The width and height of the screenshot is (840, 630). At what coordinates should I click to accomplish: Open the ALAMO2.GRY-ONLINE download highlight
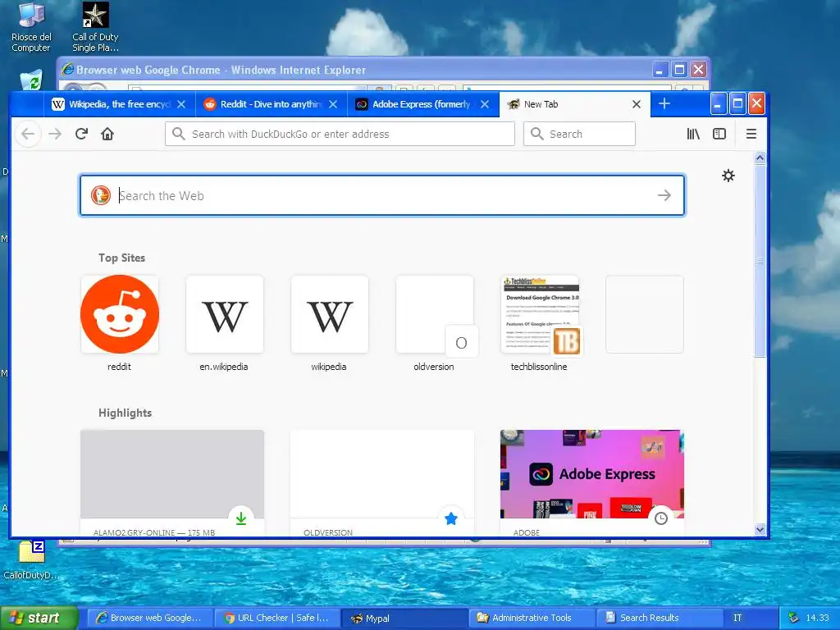[x=172, y=482]
